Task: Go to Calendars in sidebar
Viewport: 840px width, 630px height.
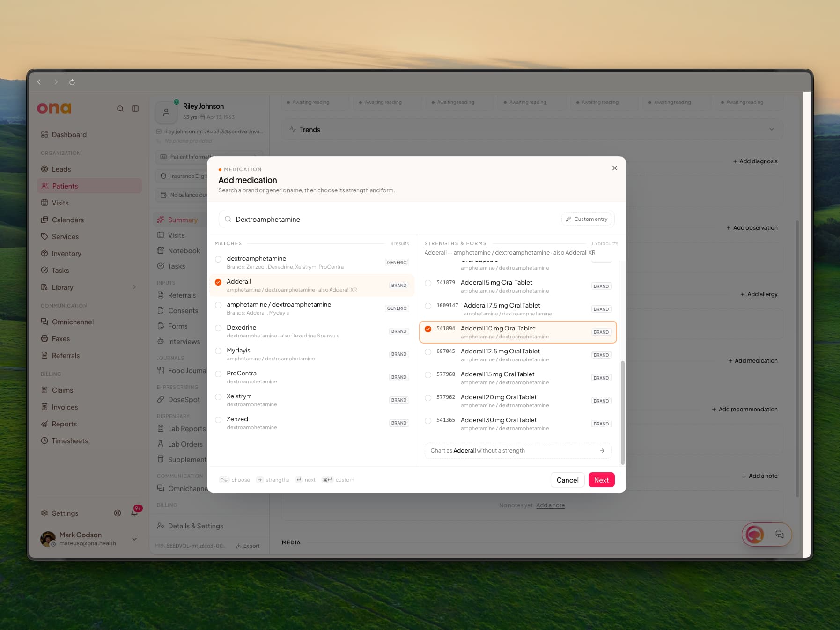Action: [89, 220]
